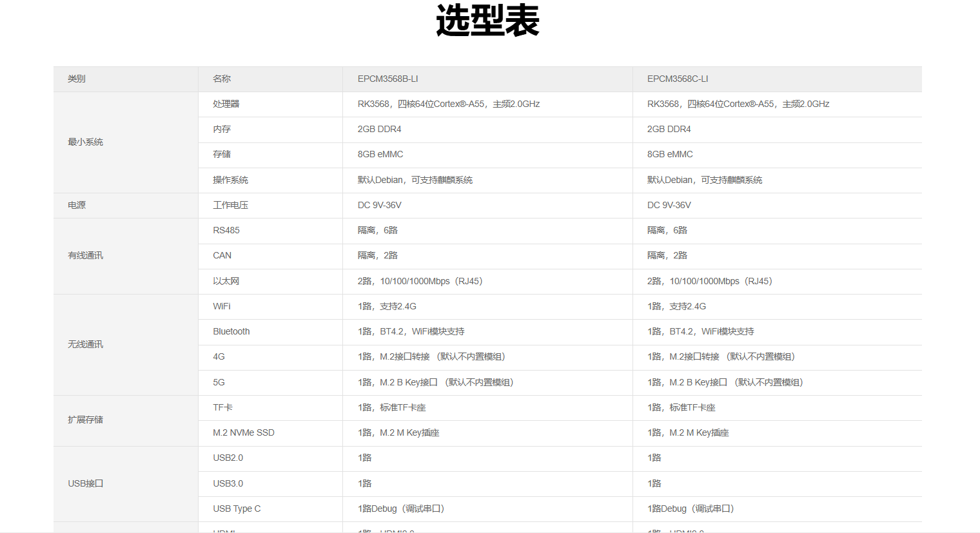
Task: Select the EPCM3568C-LI column header
Action: click(x=677, y=79)
